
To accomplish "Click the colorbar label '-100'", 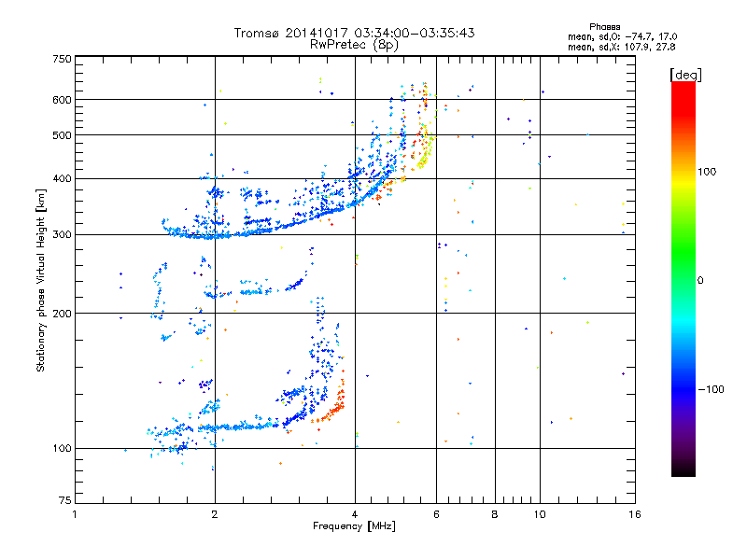I will click(x=711, y=389).
